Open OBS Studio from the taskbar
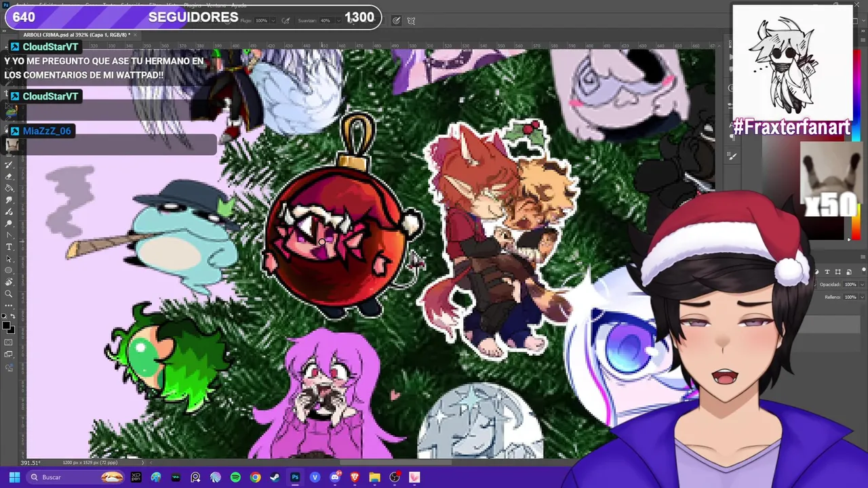Image resolution: width=868 pixels, height=488 pixels. click(x=395, y=477)
